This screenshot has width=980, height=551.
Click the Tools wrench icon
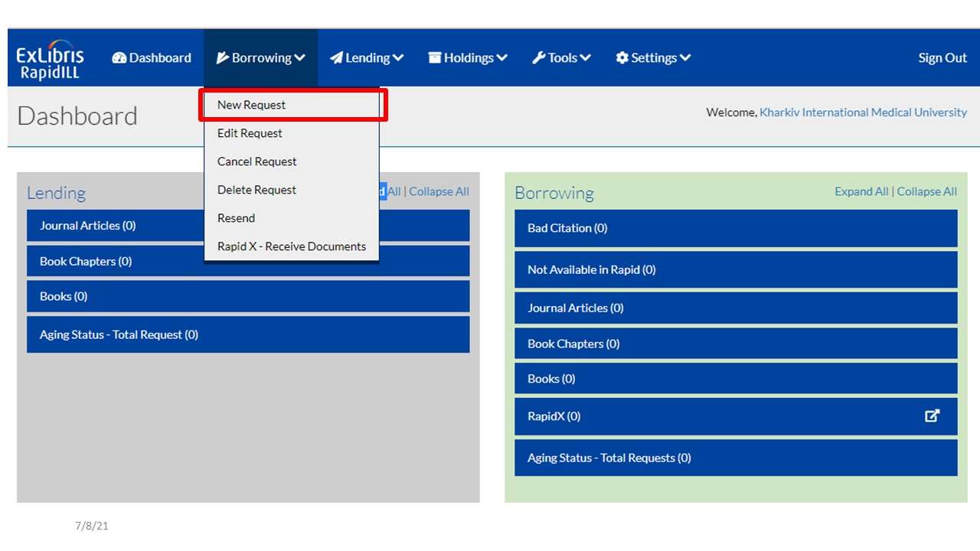tap(538, 58)
